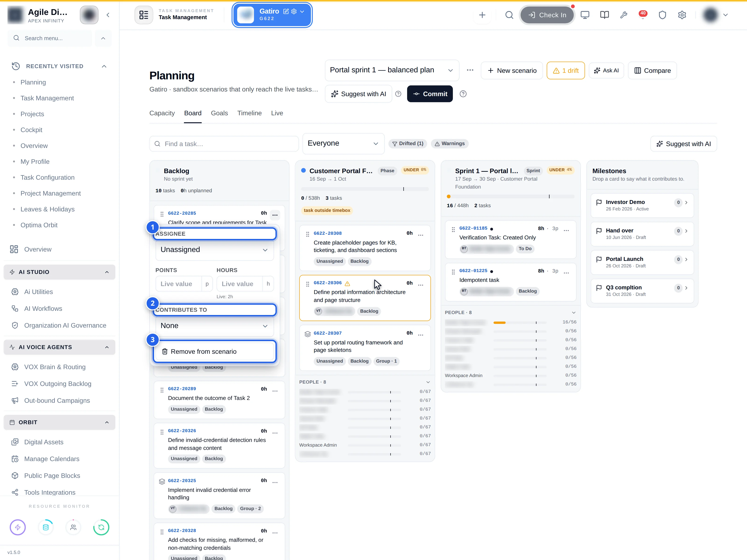
Task: Click the Commit button
Action: (430, 94)
